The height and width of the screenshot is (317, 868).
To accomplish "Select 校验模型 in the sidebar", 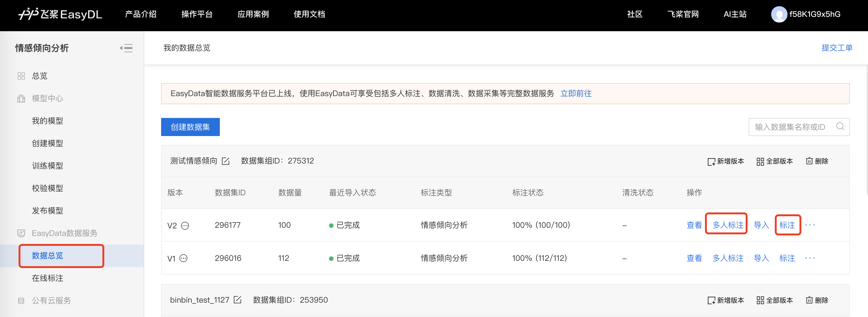I will click(47, 188).
